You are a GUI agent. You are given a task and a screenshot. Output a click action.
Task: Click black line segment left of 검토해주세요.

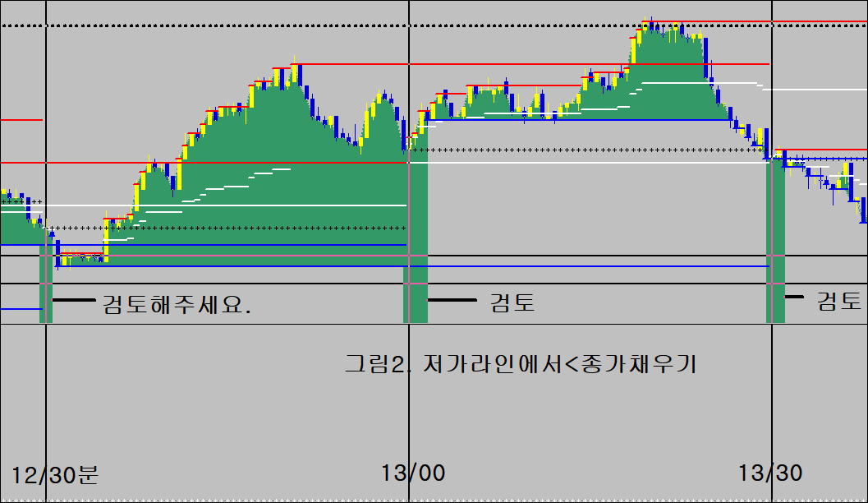[74, 301]
